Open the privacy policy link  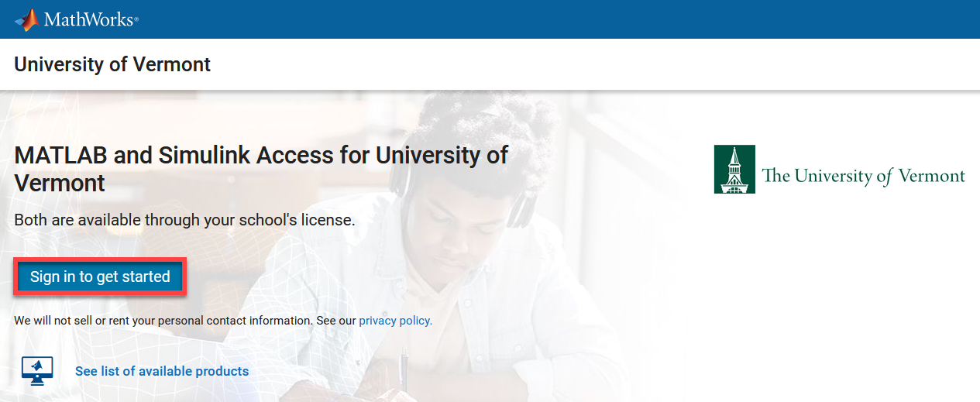[x=395, y=320]
